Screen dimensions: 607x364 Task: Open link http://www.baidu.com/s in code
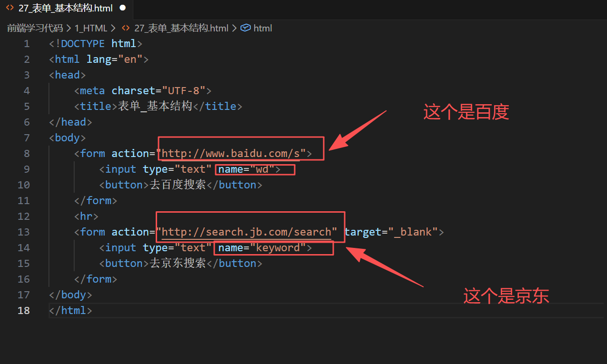click(230, 154)
